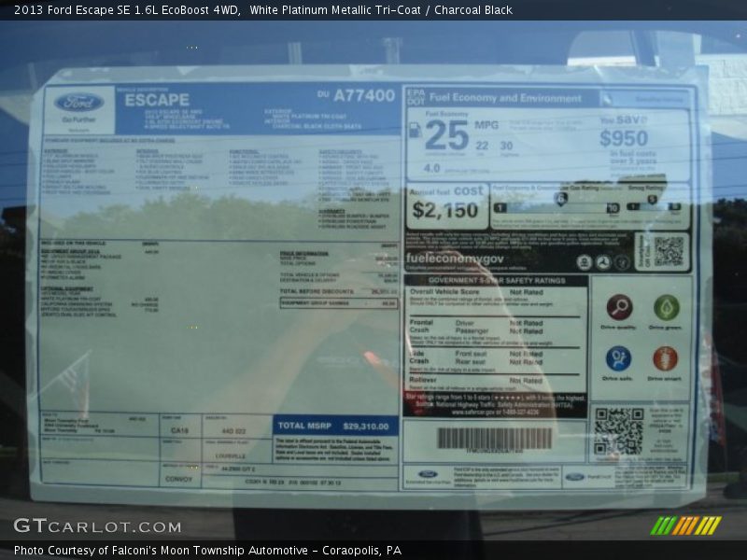
Task: Click the CA18 code cell
Action: [x=179, y=430]
